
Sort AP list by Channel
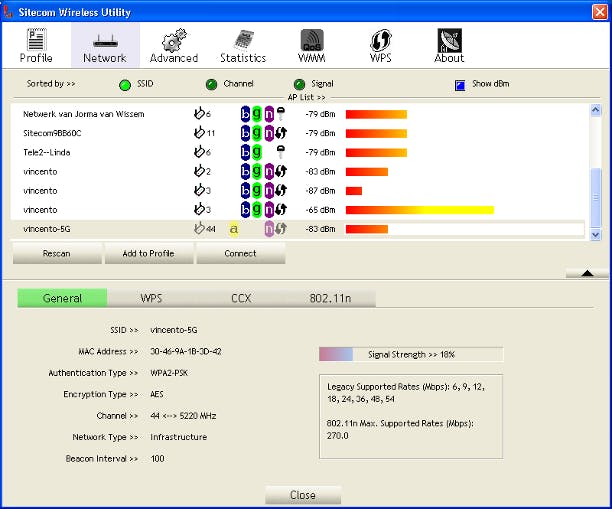point(212,84)
